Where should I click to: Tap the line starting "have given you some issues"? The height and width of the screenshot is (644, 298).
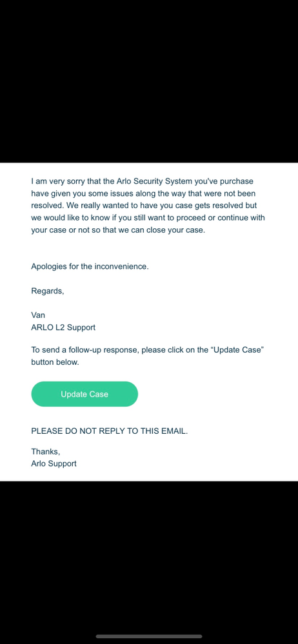[143, 193]
